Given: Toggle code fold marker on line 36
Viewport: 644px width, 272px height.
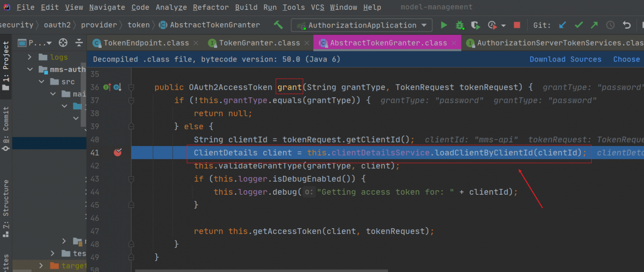Looking at the screenshot, I should (131, 88).
